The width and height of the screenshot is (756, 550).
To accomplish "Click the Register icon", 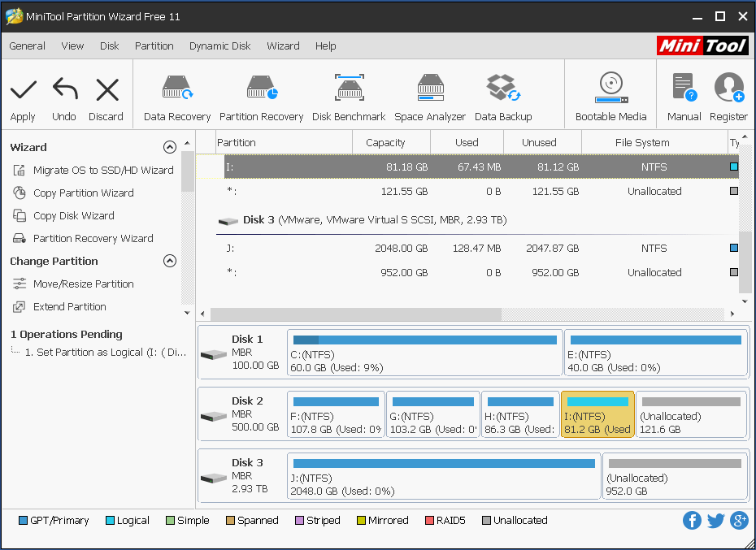I will tap(728, 93).
